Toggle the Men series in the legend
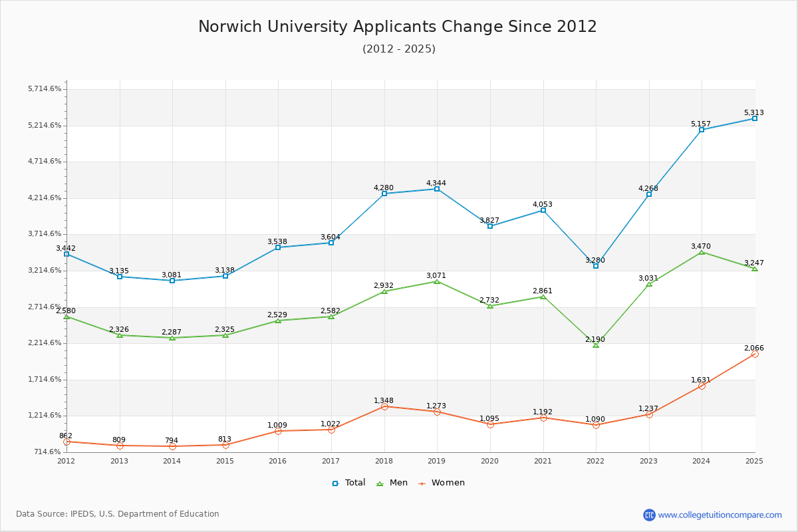Screen dimensions: 798x532 pos(392,483)
